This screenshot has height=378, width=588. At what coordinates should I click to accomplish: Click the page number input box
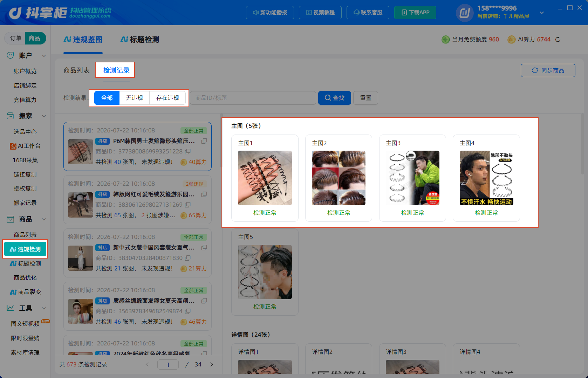[168, 364]
